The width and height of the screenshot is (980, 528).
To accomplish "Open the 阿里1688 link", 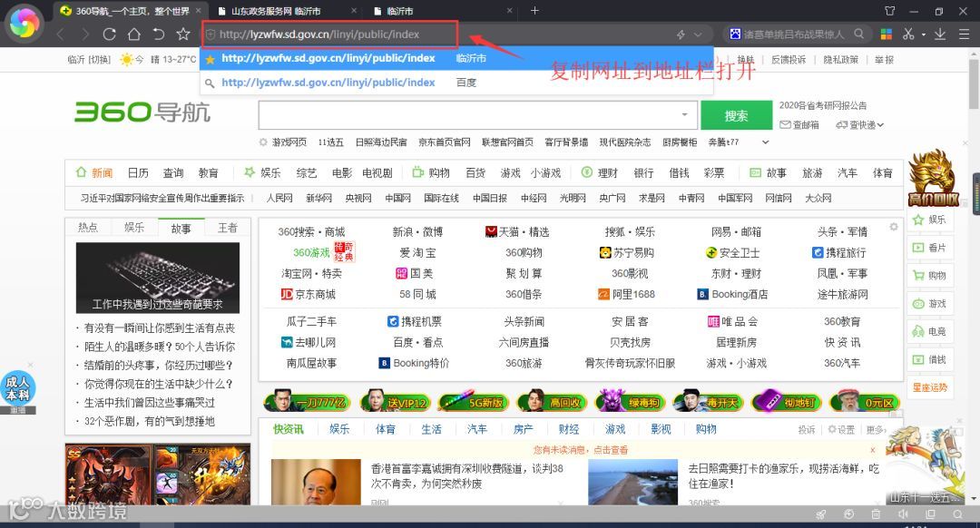I will coord(626,294).
